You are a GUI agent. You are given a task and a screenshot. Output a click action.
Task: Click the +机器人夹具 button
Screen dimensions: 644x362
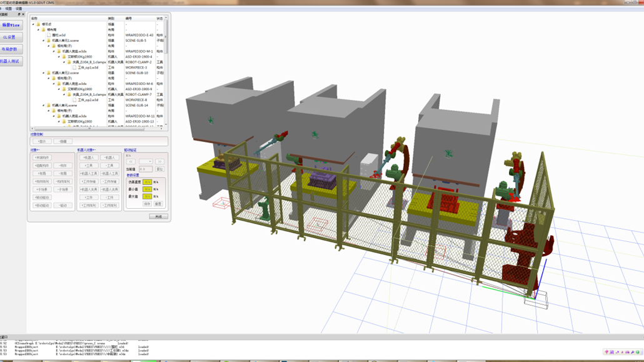89,189
